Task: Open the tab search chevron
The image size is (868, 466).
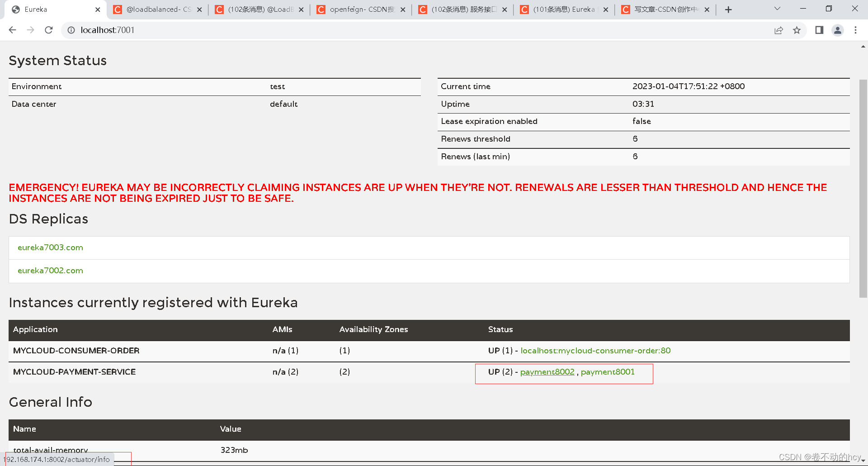Action: tap(777, 8)
